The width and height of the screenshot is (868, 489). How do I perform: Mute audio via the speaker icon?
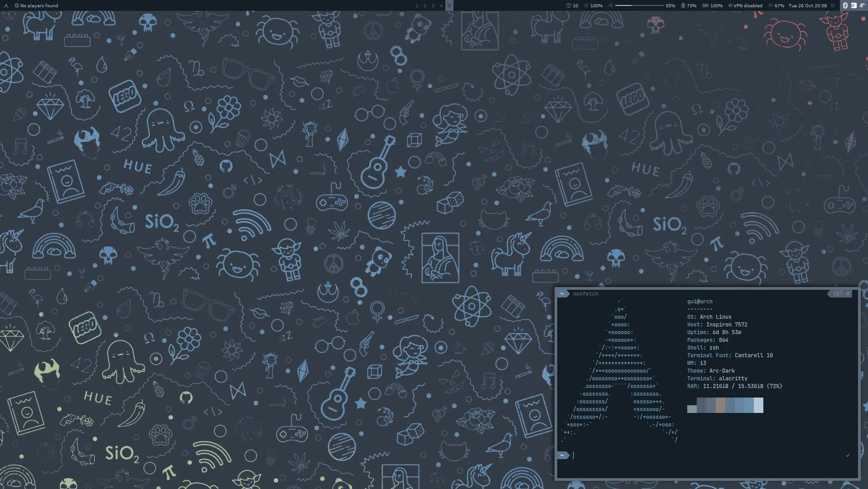611,5
